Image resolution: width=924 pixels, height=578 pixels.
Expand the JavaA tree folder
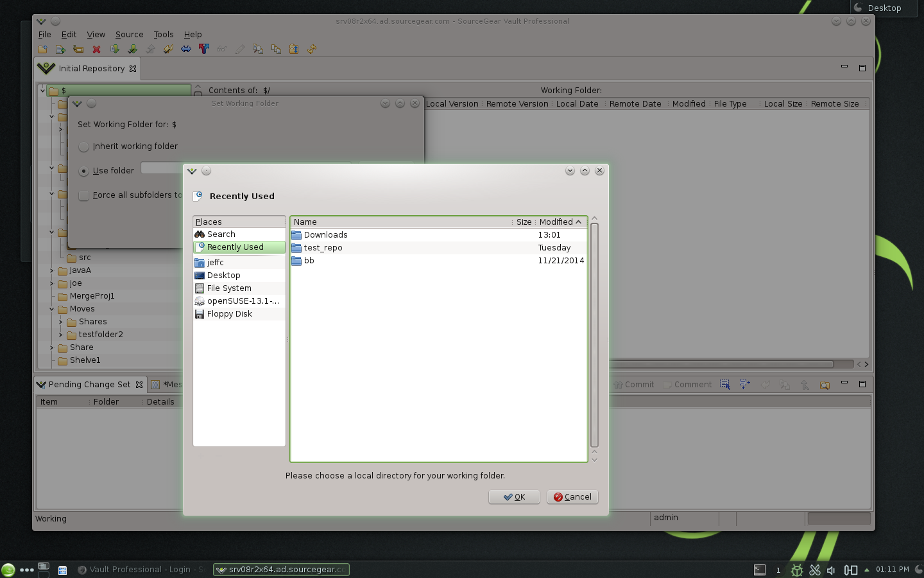coord(52,270)
